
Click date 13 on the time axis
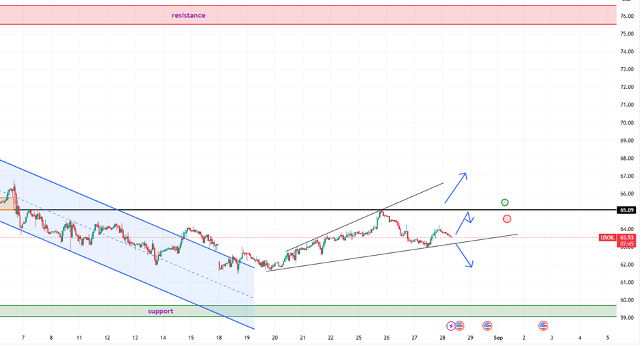pos(135,338)
